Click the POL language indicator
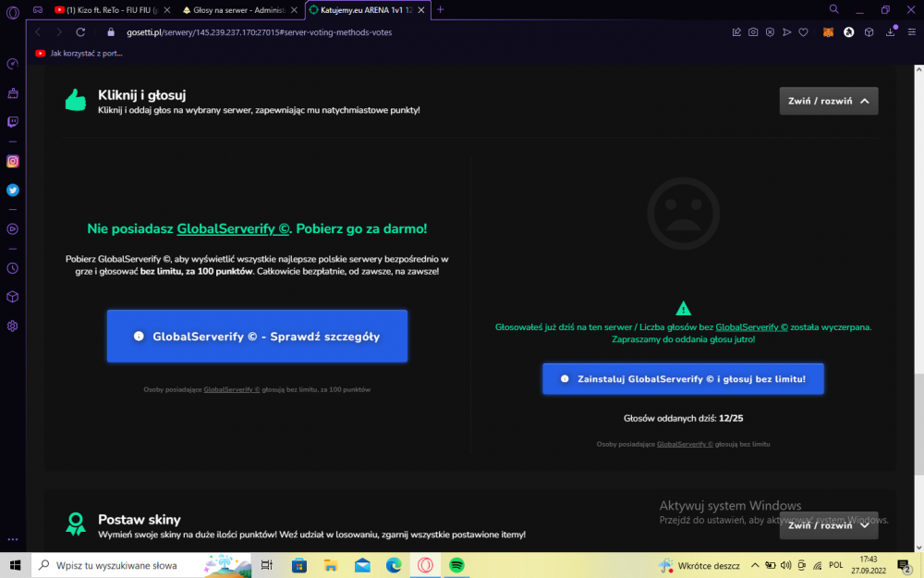Image resolution: width=924 pixels, height=578 pixels. click(835, 565)
